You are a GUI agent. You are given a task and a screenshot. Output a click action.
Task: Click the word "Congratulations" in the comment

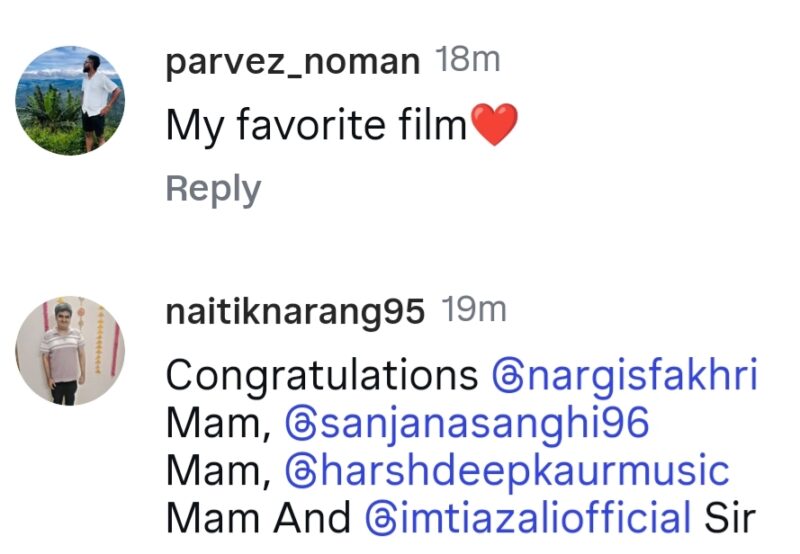point(321,376)
